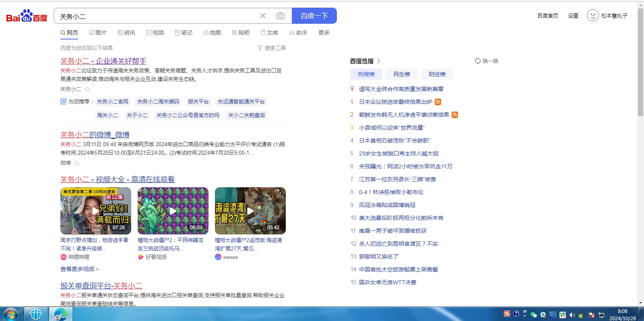
Task: Click 哔哩哔哩 source icon
Action: pos(64,257)
